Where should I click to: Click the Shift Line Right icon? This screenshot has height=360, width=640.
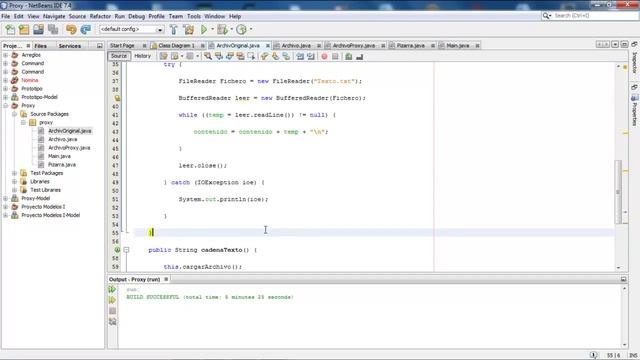click(311, 56)
